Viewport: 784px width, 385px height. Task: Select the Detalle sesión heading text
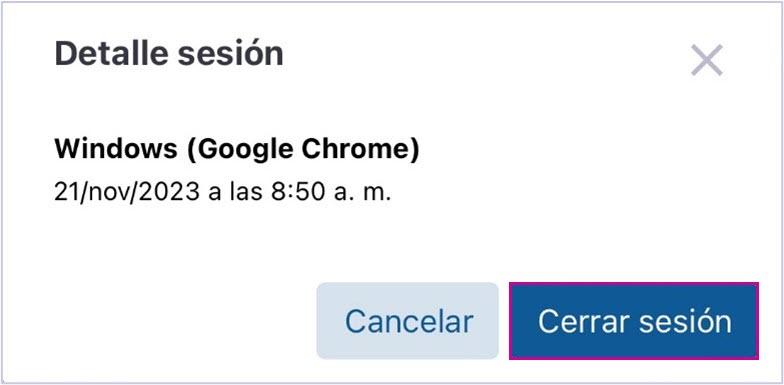coord(169,53)
